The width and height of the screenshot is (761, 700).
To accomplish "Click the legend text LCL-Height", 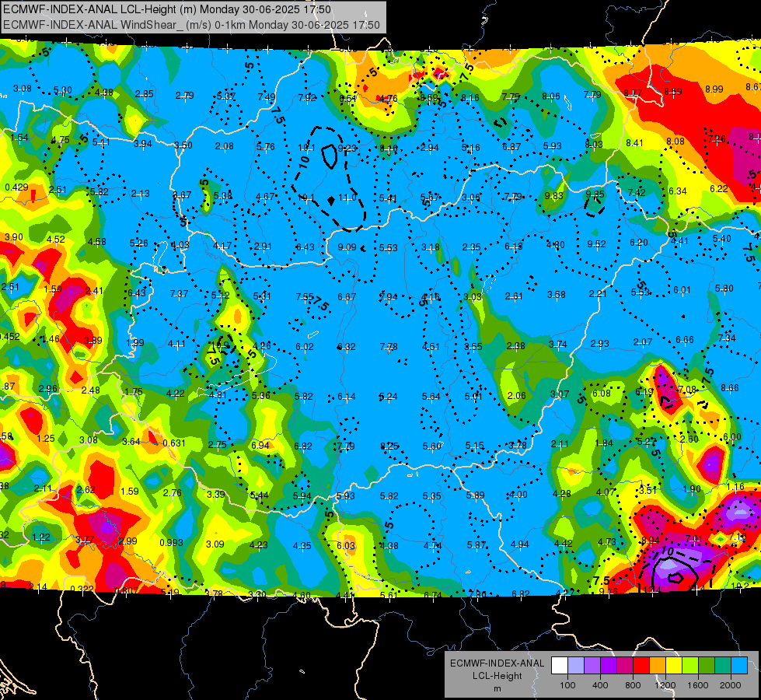I will coord(497,676).
